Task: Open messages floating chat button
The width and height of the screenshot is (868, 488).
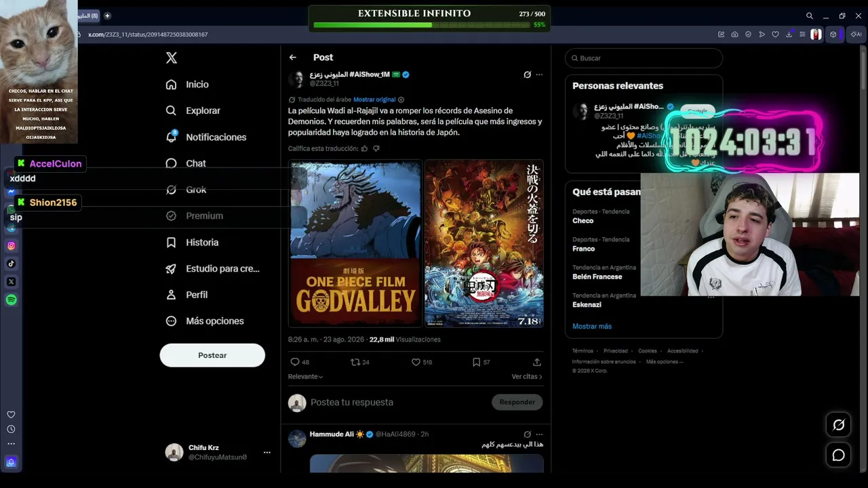Action: [839, 455]
